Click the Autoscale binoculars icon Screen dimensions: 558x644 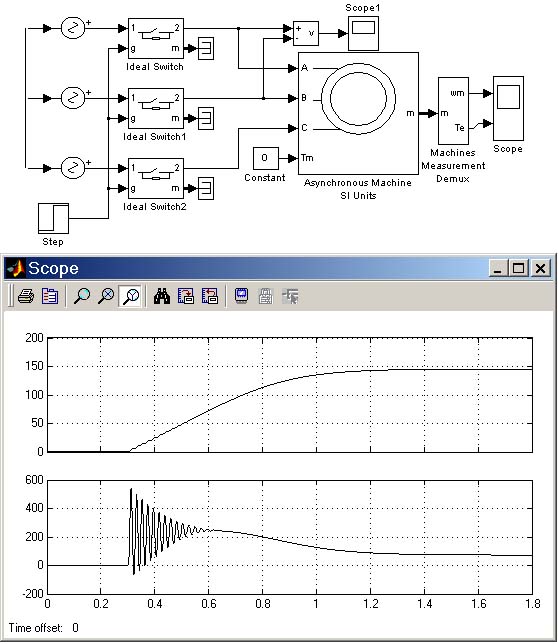click(162, 296)
